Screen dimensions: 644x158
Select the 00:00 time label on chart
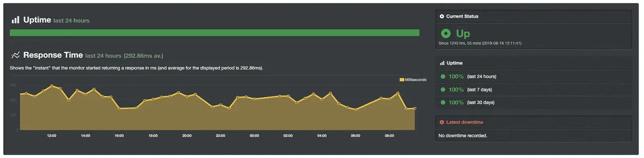coord(254,136)
